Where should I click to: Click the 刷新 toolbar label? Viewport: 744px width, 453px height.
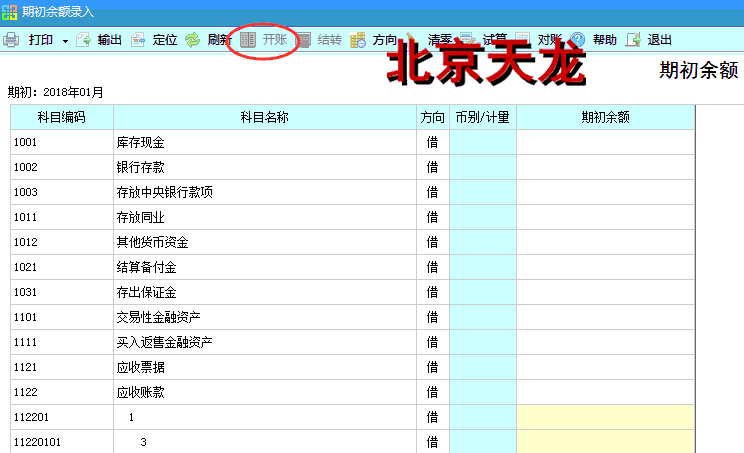(x=219, y=40)
